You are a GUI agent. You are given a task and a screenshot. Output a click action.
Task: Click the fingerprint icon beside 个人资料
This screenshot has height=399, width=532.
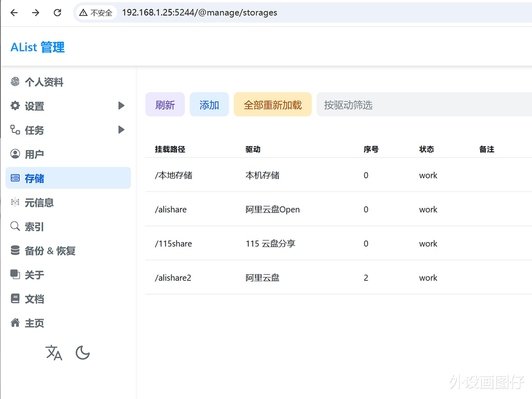15,82
